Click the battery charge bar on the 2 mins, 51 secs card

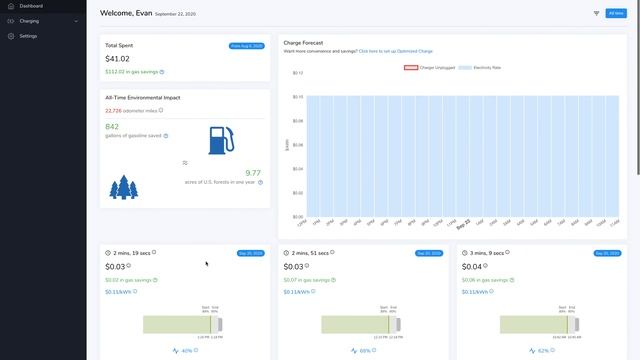pos(361,324)
